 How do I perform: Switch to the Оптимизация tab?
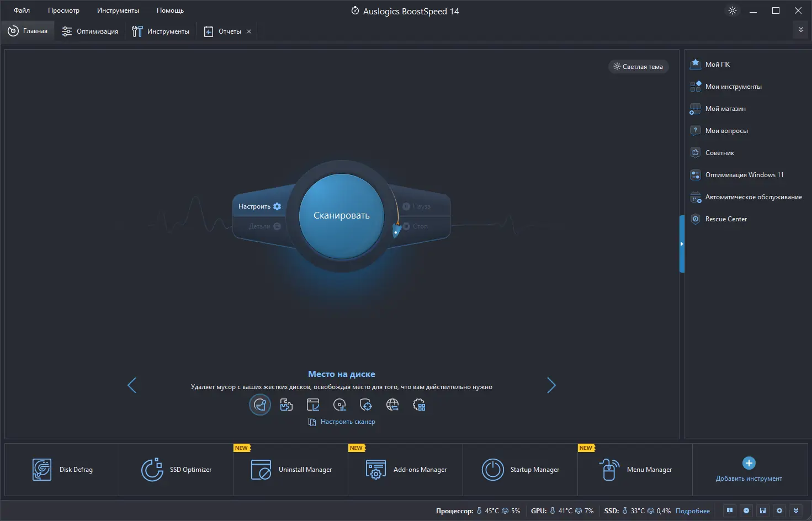click(x=90, y=31)
